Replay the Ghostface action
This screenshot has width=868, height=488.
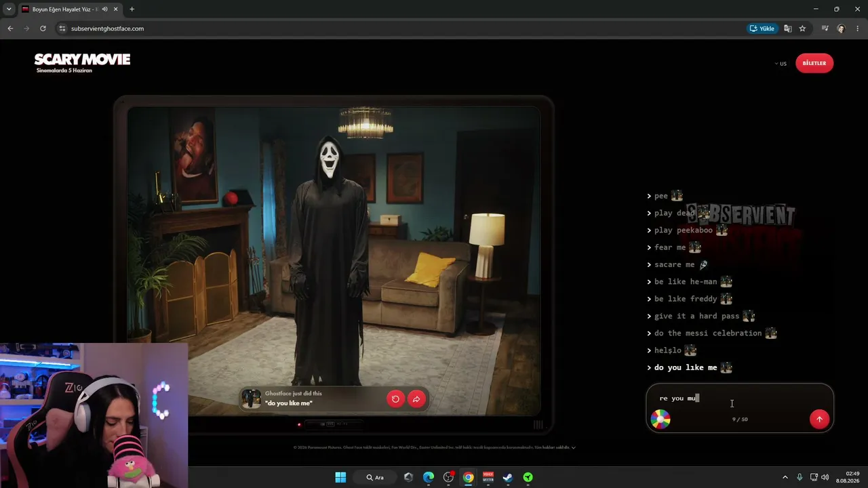click(395, 399)
